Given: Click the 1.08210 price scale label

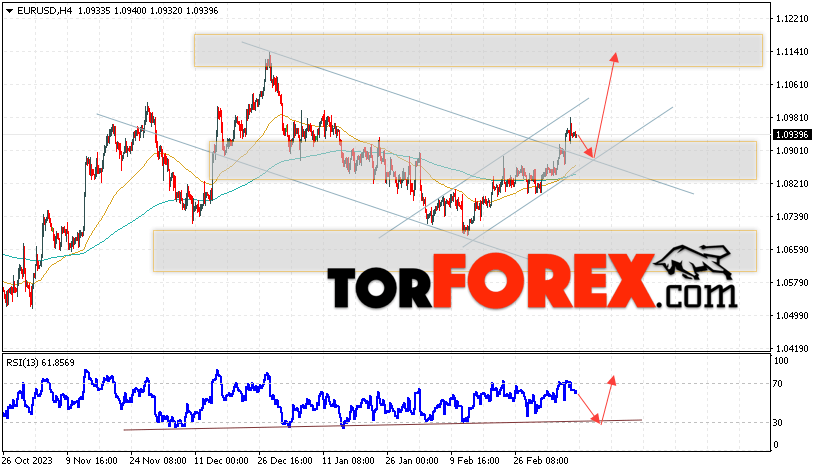Looking at the screenshot, I should click(x=792, y=184).
